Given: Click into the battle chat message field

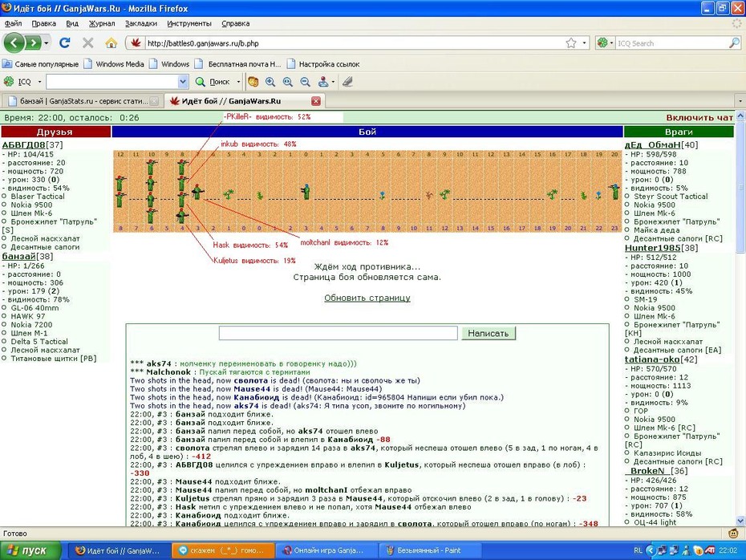Looking at the screenshot, I should pyautogui.click(x=339, y=333).
